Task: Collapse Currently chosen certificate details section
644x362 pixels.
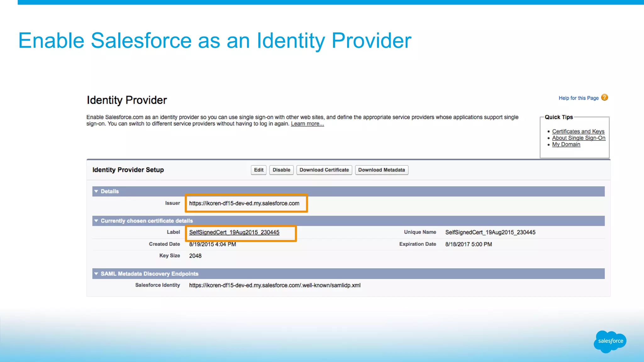Action: point(96,221)
